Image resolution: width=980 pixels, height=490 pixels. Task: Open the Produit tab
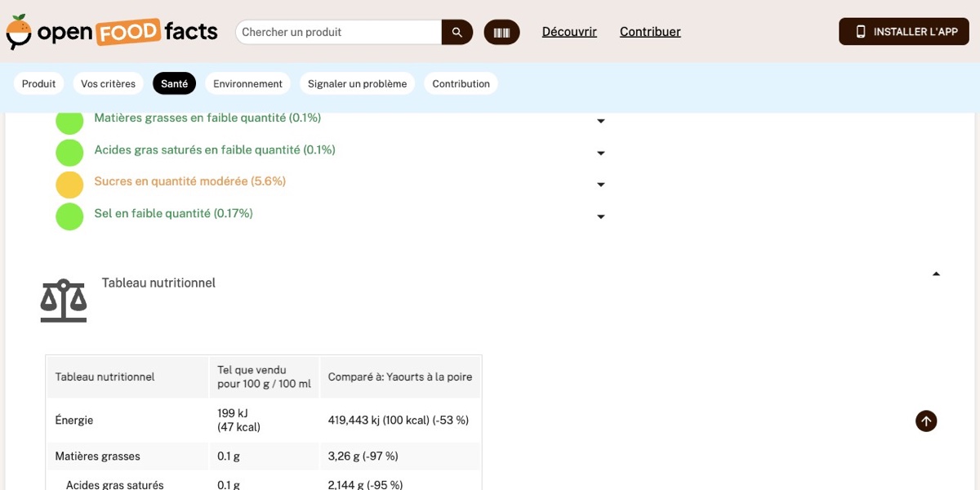[x=39, y=83]
